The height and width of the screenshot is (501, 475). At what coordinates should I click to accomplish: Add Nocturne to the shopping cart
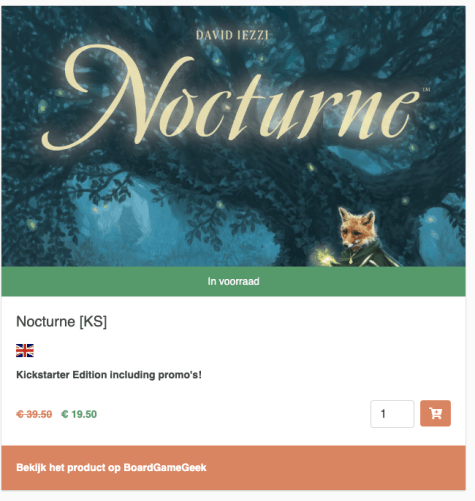(x=435, y=413)
